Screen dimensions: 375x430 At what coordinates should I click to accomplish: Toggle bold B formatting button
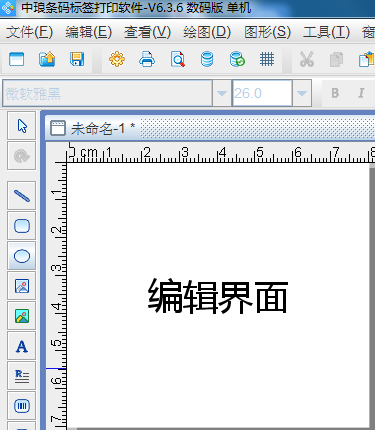tap(335, 93)
